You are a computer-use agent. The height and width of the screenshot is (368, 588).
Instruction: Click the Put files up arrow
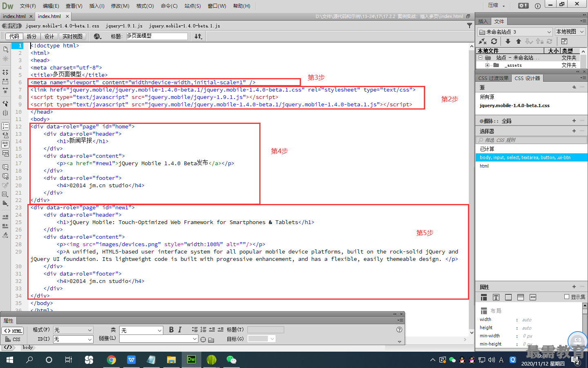518,41
